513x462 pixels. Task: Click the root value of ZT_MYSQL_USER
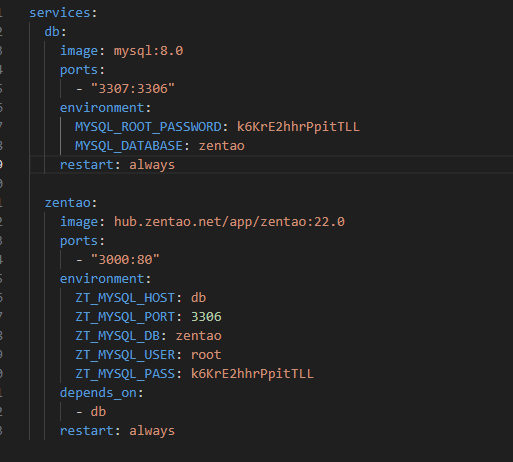206,355
